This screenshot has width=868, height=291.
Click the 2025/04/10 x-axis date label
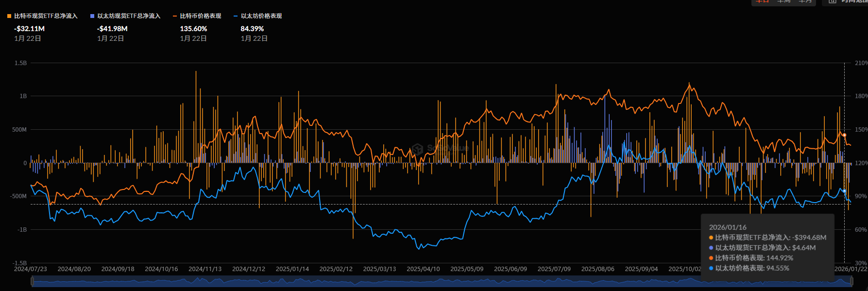tap(423, 269)
